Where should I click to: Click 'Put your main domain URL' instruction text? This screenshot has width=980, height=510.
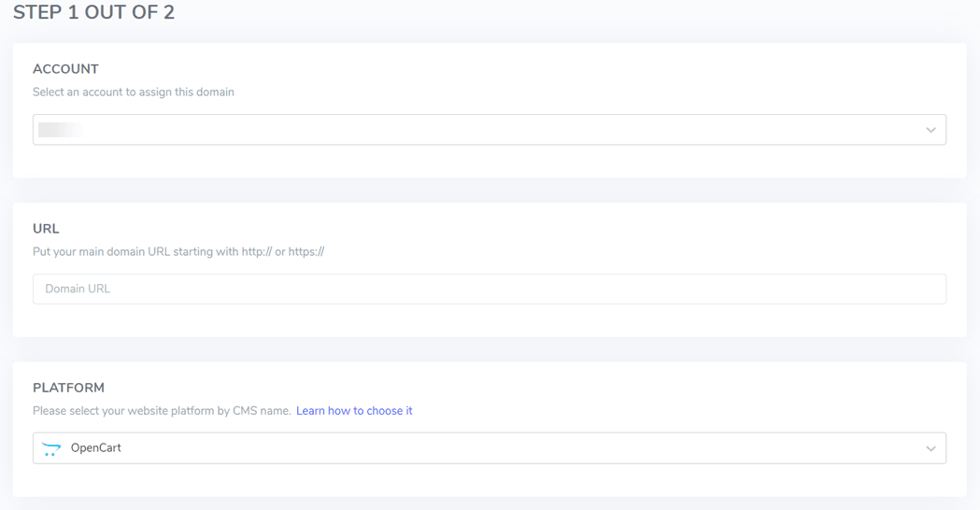(x=178, y=251)
